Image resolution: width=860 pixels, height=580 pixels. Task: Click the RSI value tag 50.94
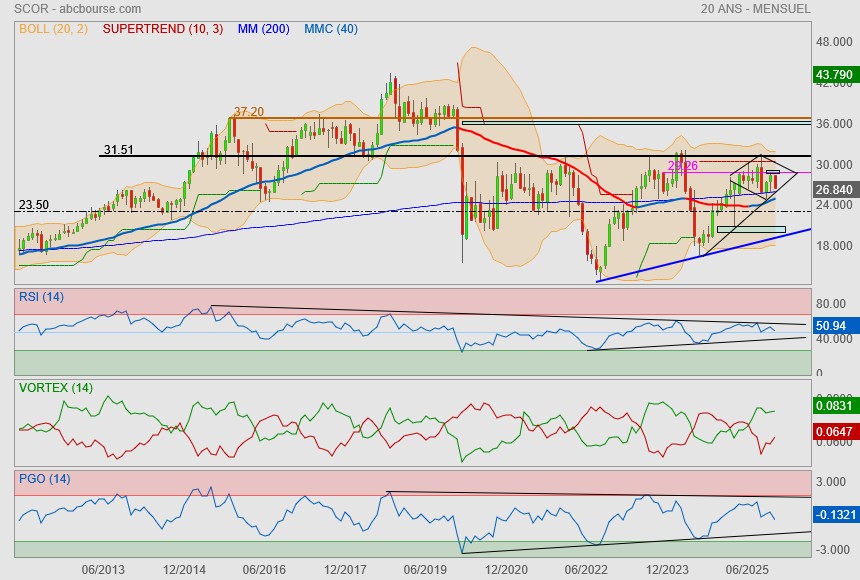pos(832,325)
